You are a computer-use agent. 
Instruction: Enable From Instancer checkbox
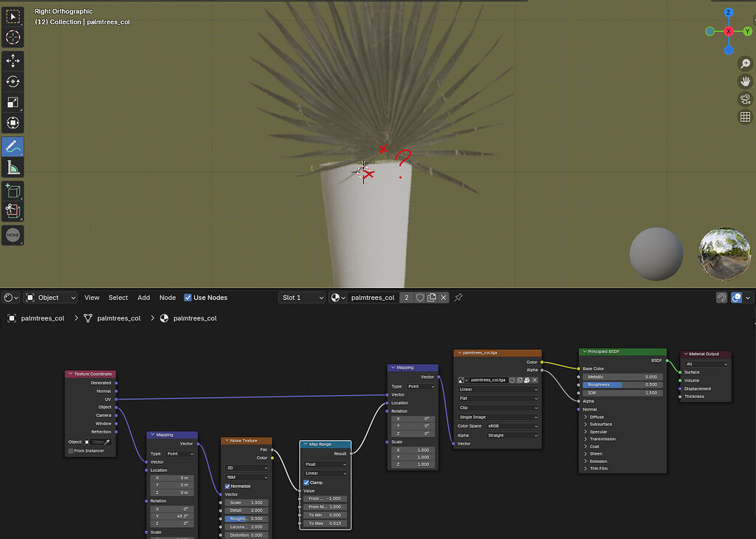pos(71,451)
